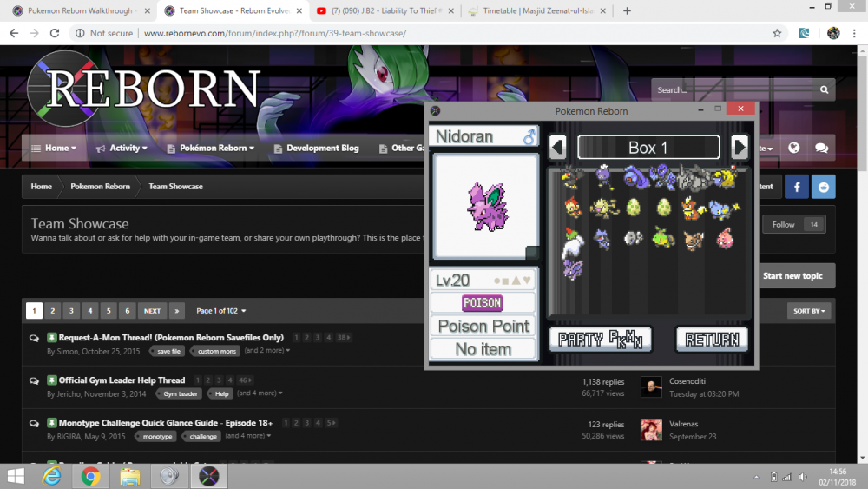
Task: Open the Windows Start menu
Action: pos(16,476)
